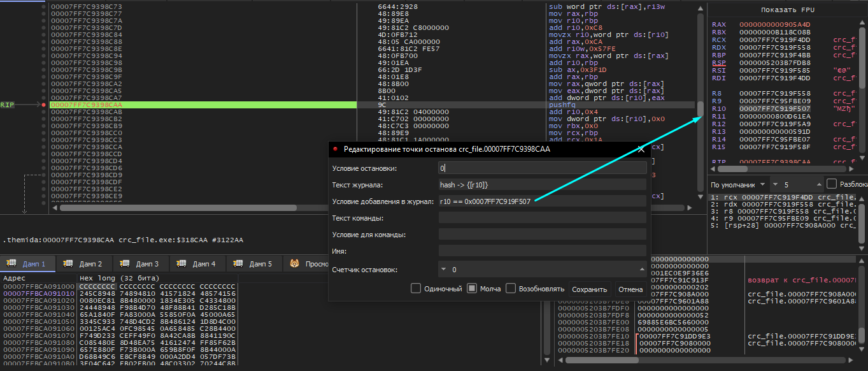Select RSP register value 000005203B7FDB8
Viewport: 868px width, 371px height.
[775, 63]
